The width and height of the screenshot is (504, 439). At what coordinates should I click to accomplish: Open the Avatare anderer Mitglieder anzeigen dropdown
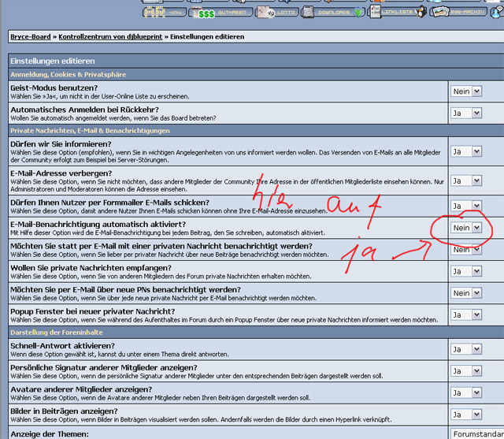[466, 392]
